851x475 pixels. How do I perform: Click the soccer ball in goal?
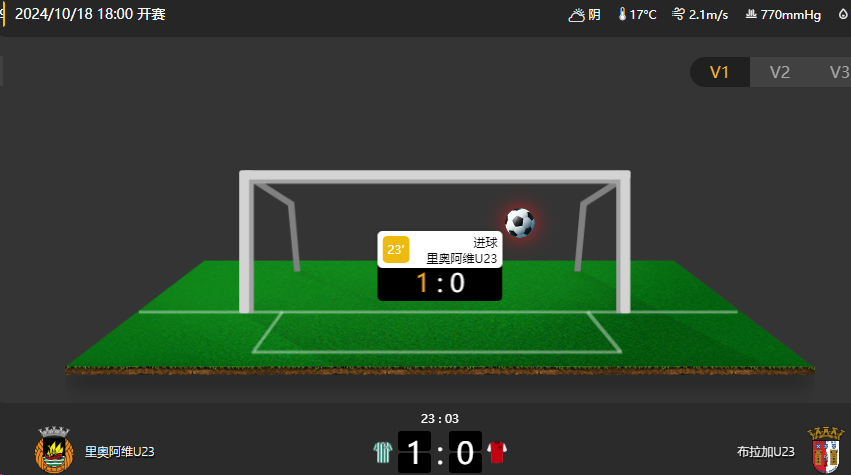click(520, 223)
